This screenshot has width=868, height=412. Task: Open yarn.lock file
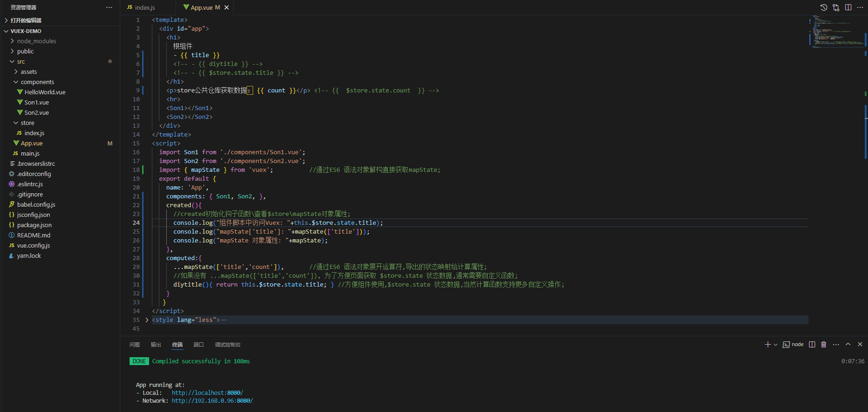[x=60, y=256]
